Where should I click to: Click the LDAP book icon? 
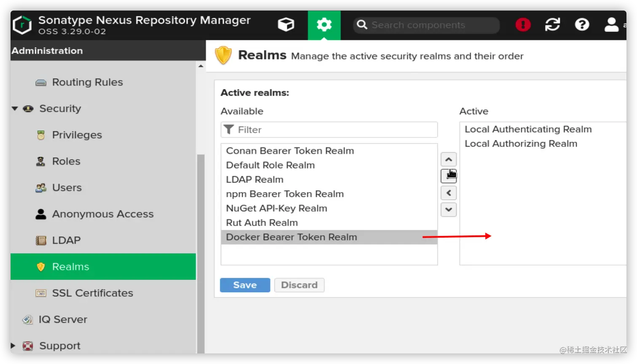(x=41, y=241)
